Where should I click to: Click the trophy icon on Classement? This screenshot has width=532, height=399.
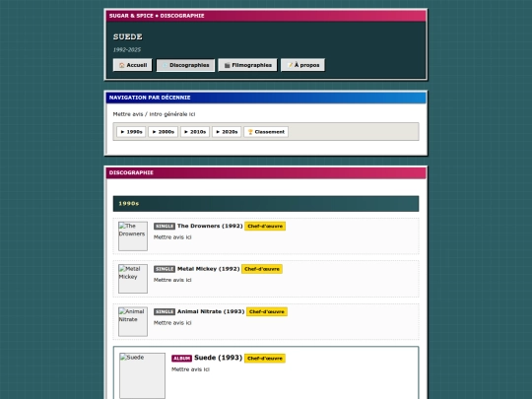click(250, 132)
